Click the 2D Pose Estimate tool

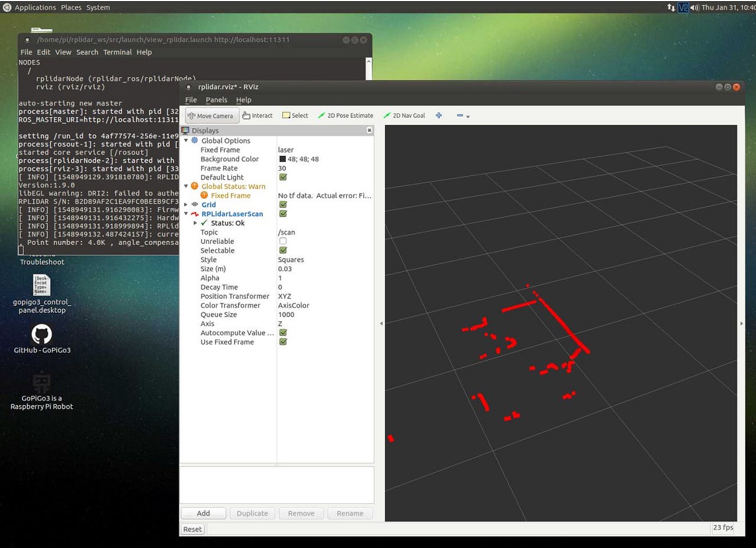(346, 115)
